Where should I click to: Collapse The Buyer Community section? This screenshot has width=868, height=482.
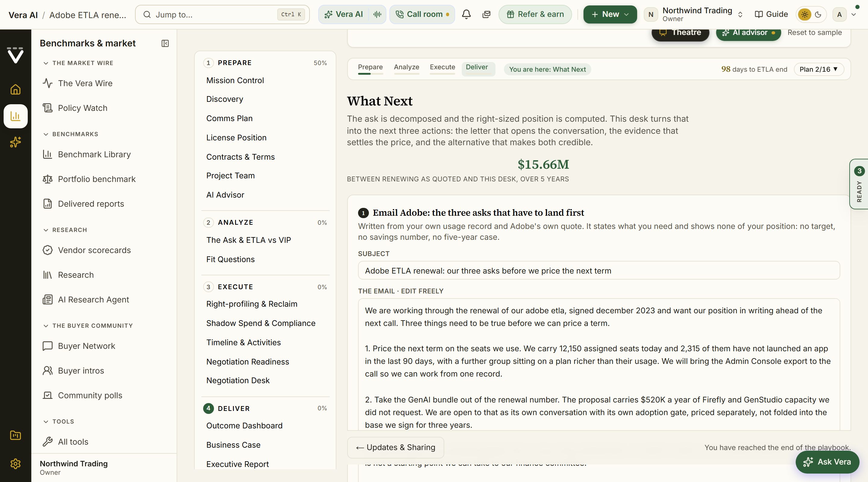[x=88, y=326]
